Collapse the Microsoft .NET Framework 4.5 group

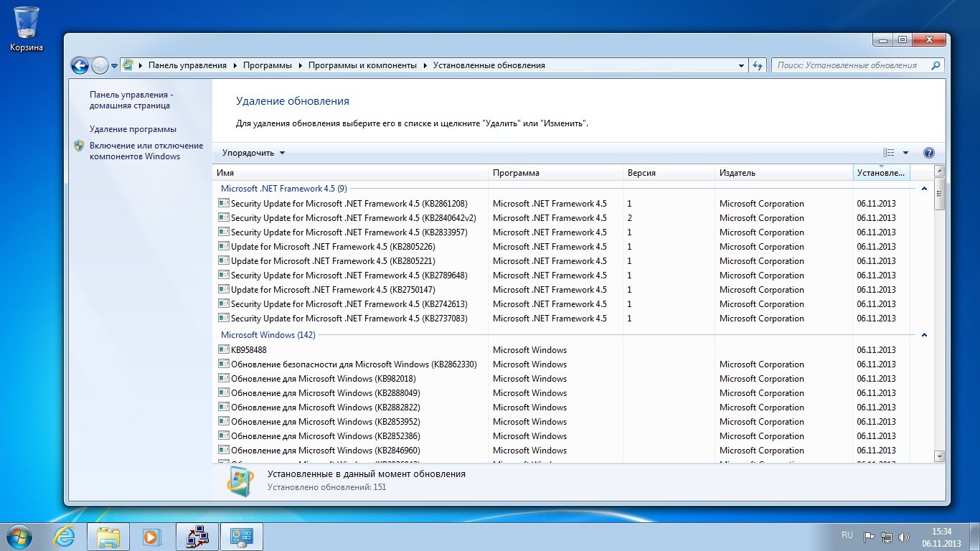point(924,189)
